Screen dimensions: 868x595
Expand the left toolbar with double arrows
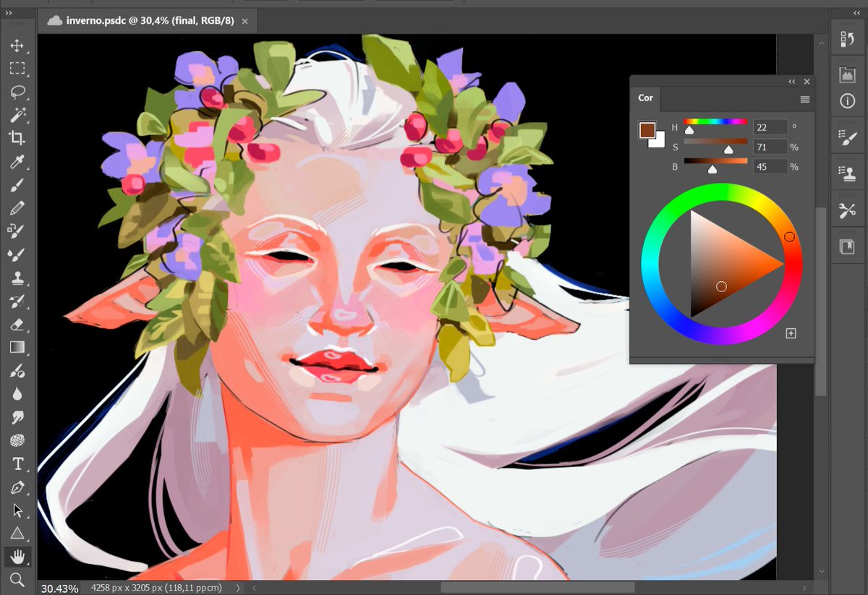pyautogui.click(x=9, y=13)
